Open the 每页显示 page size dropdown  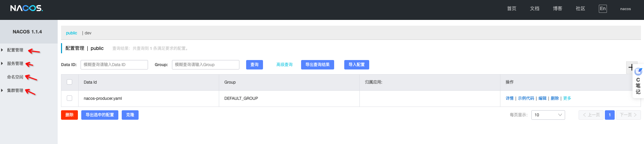(x=548, y=115)
